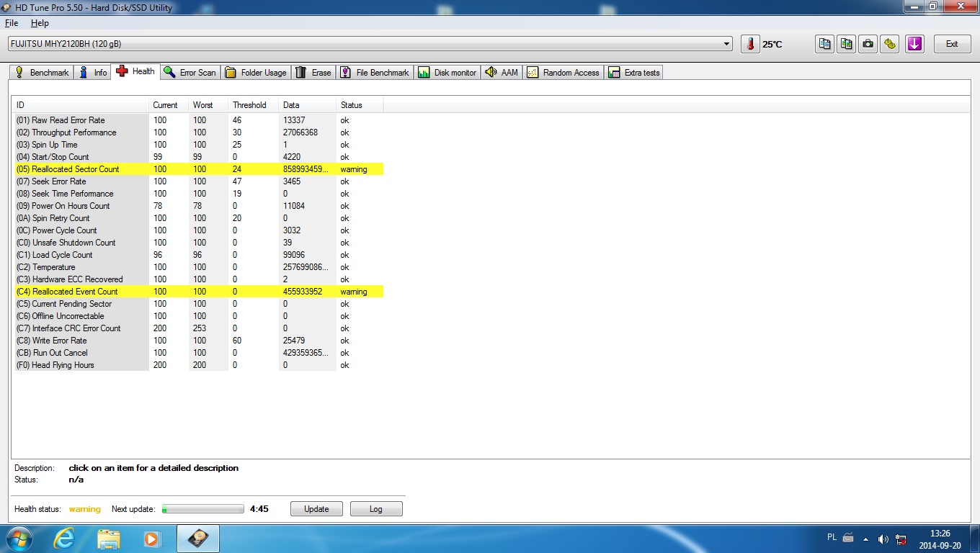Switch to the AAM tab
Viewport: 980px width, 553px height.
click(x=502, y=72)
